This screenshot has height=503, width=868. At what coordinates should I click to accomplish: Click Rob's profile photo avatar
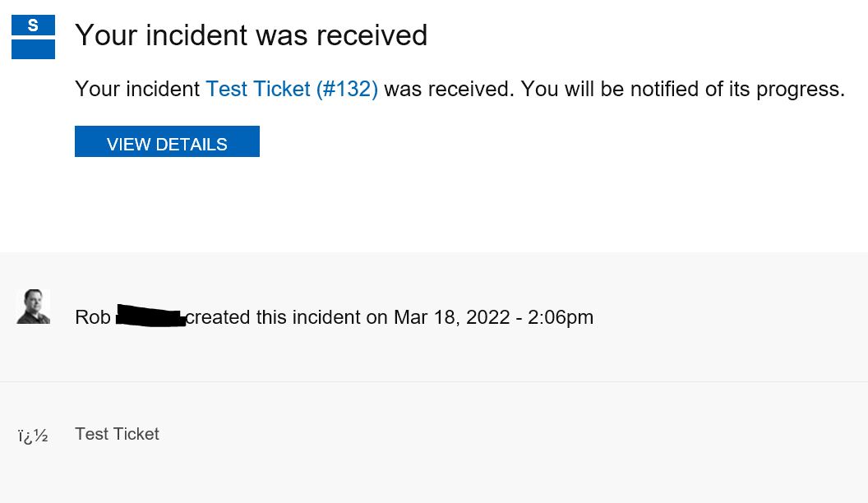(33, 307)
